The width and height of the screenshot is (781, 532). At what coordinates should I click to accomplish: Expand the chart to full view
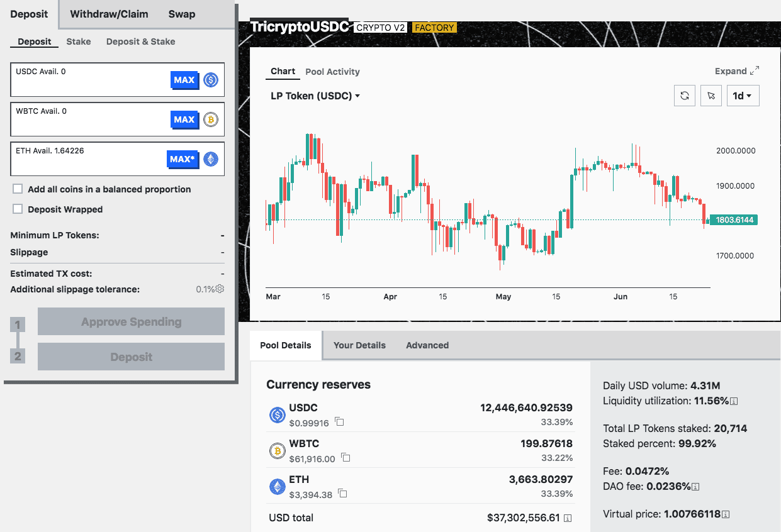point(737,71)
